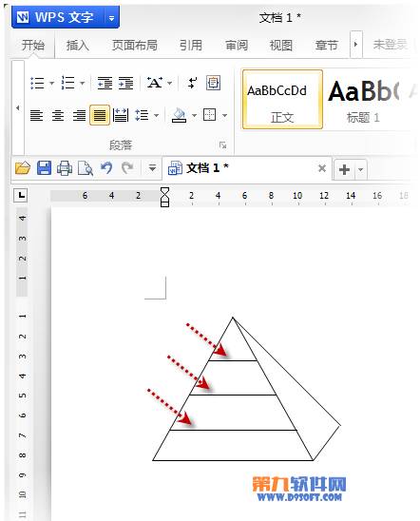
Task: Undo the last action
Action: coord(106,168)
